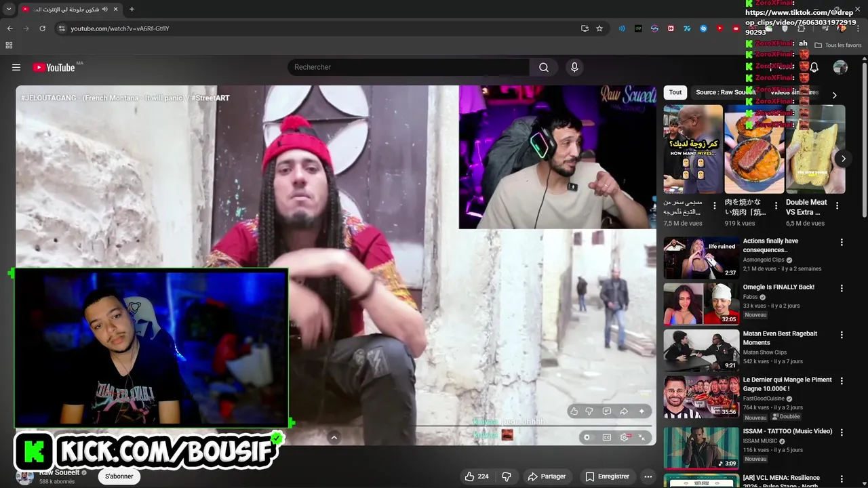The height and width of the screenshot is (488, 868).
Task: Open new browser tab
Action: 132,9
